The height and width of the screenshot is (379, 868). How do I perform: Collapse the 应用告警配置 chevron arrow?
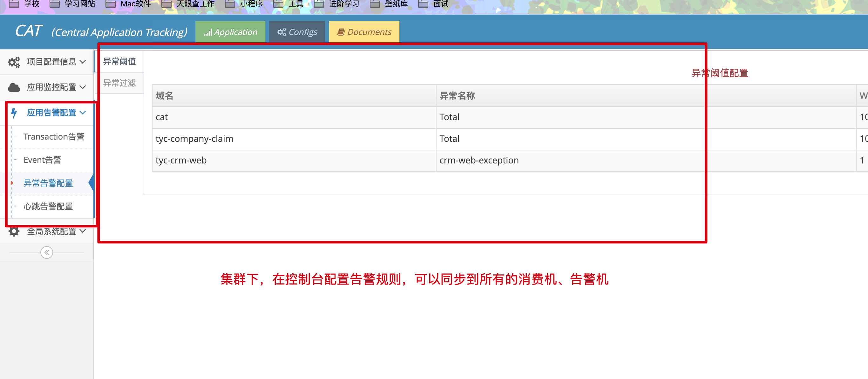pos(83,113)
